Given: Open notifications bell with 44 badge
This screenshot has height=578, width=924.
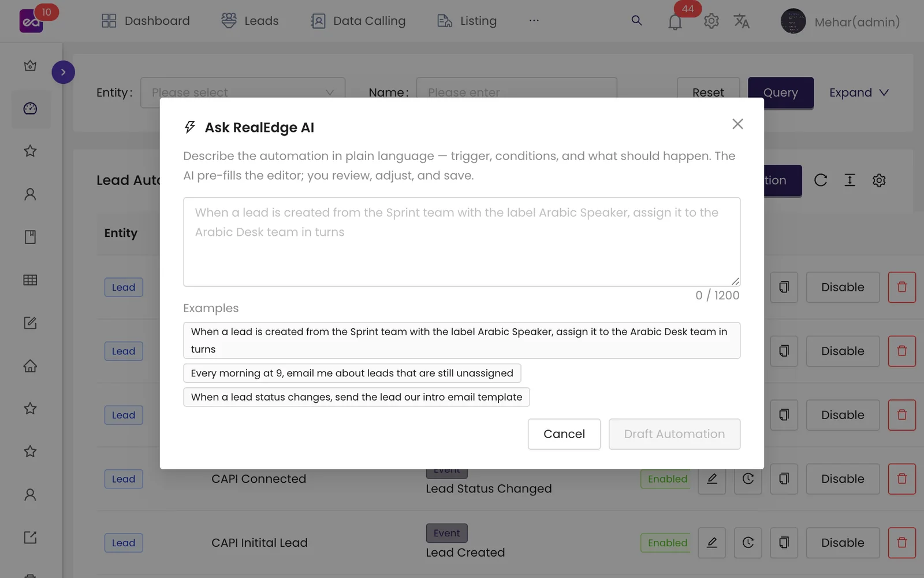Looking at the screenshot, I should 675,22.
